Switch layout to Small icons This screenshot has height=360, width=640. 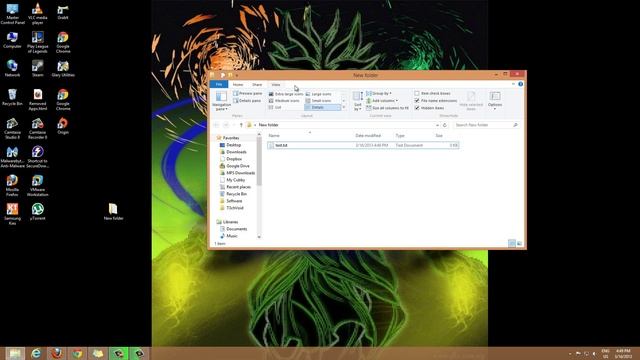point(319,100)
